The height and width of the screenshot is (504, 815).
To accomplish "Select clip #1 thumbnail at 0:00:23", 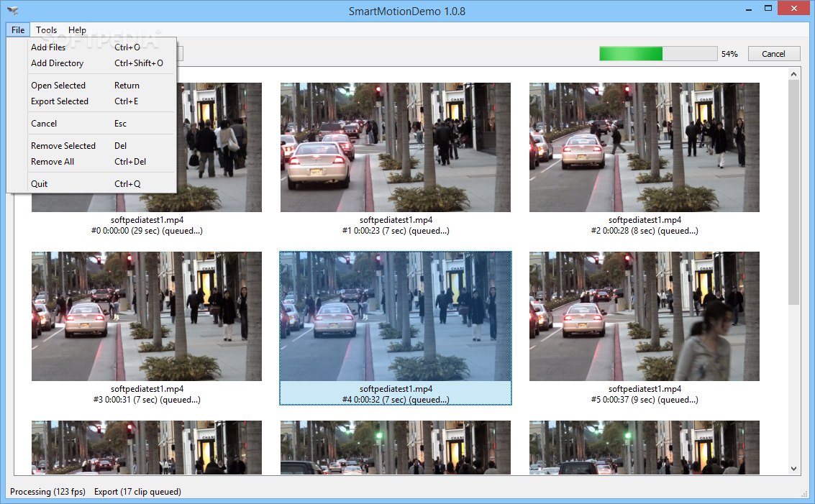I will (395, 147).
